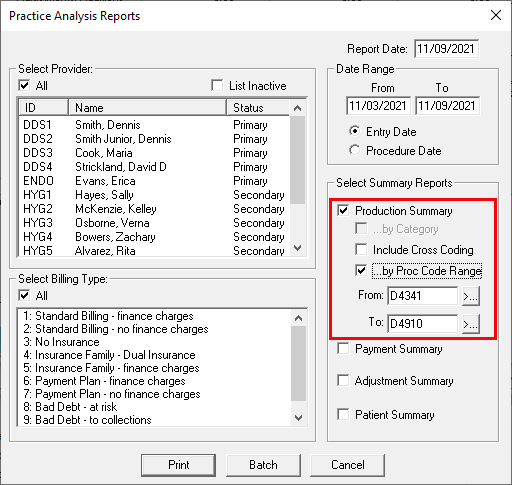Select billing type 1: Standard Billing - finance charges

(155, 316)
